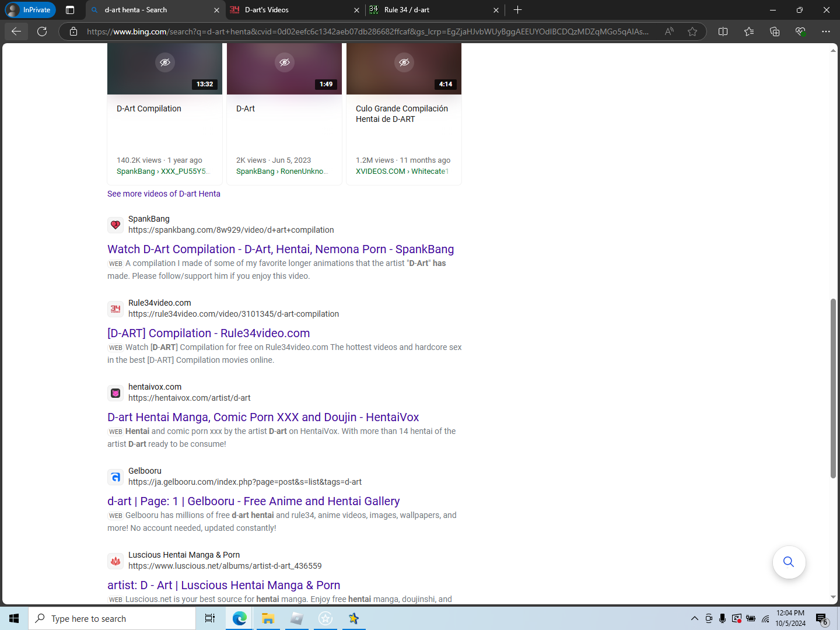This screenshot has height=630, width=840.
Task: Open the split screen icon
Action: (x=723, y=32)
